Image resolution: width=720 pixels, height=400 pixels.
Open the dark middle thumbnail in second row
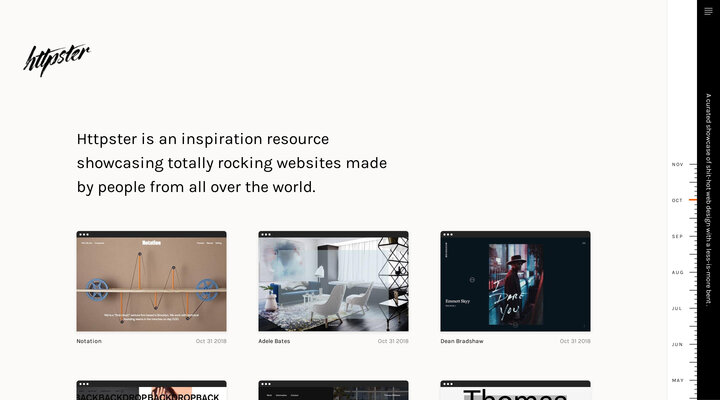tap(333, 391)
